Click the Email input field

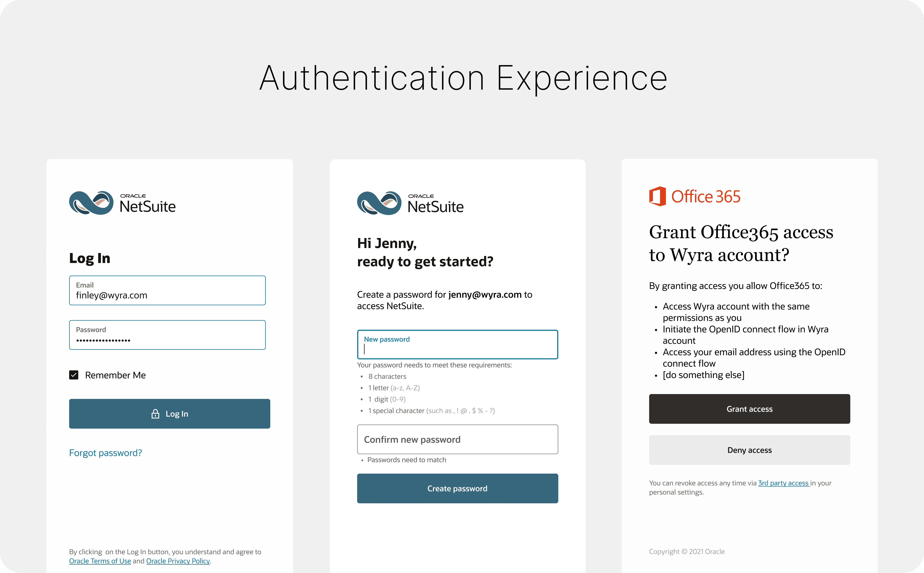[x=167, y=291]
